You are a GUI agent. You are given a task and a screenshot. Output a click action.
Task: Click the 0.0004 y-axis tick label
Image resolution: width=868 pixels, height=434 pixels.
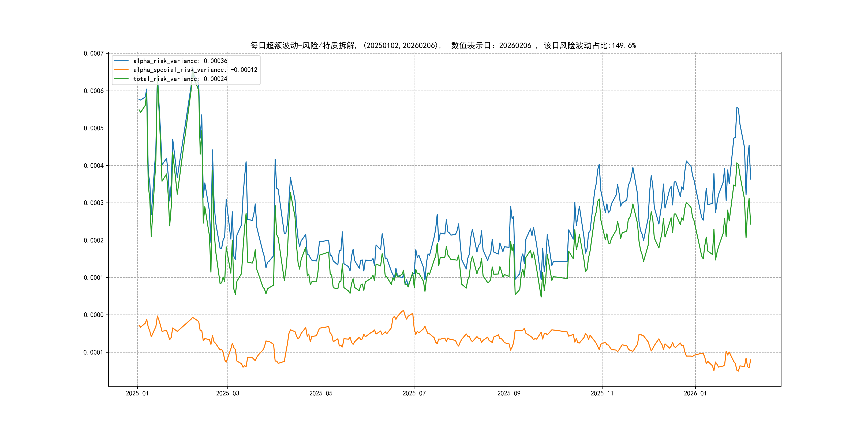pos(94,166)
